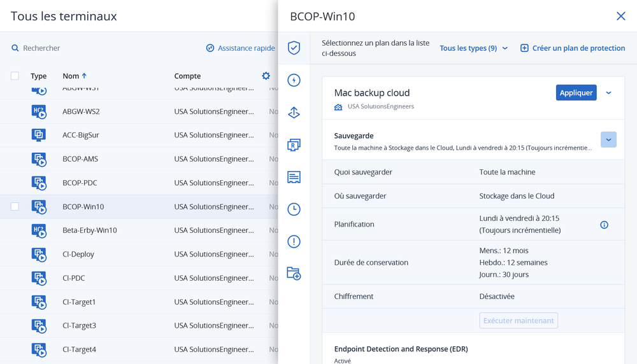Toggle the BCOP-Win10 row checkbox
Viewport: 637px width, 364px height.
pyautogui.click(x=15, y=207)
